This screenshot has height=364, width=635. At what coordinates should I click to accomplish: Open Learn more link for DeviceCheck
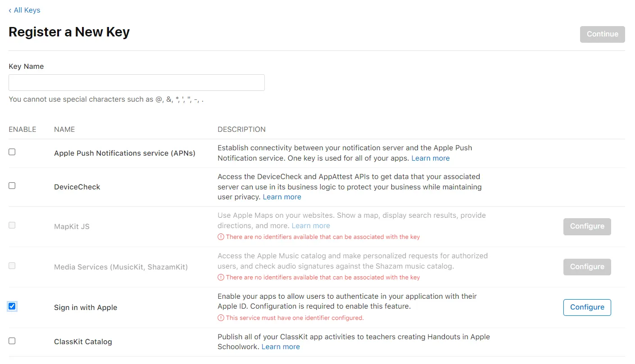pos(282,197)
